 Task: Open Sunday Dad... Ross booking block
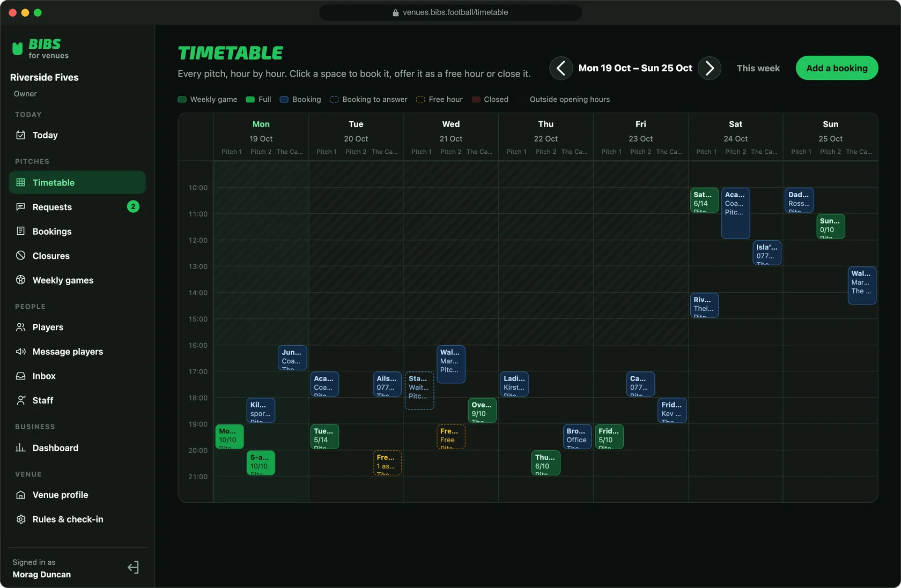tap(799, 200)
